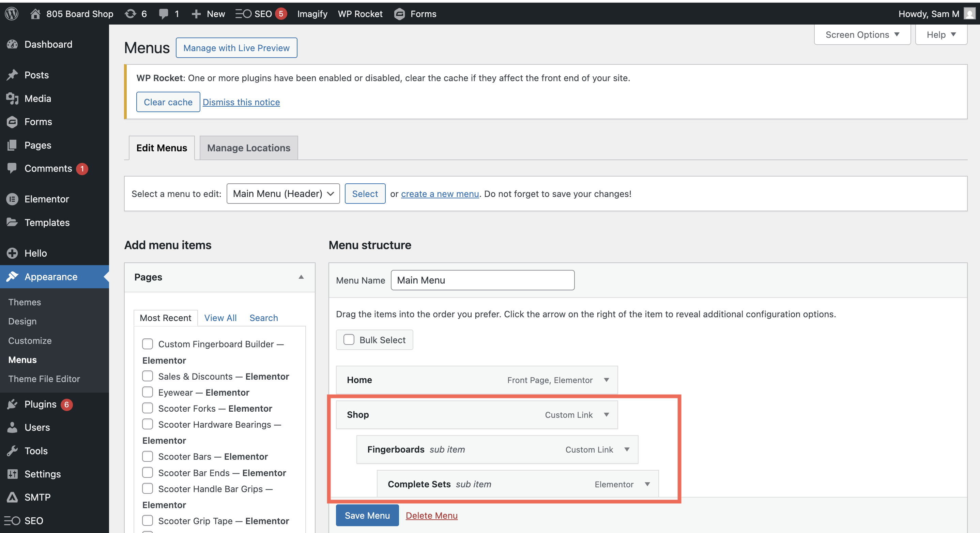Open the updates circular arrows icon

131,14
